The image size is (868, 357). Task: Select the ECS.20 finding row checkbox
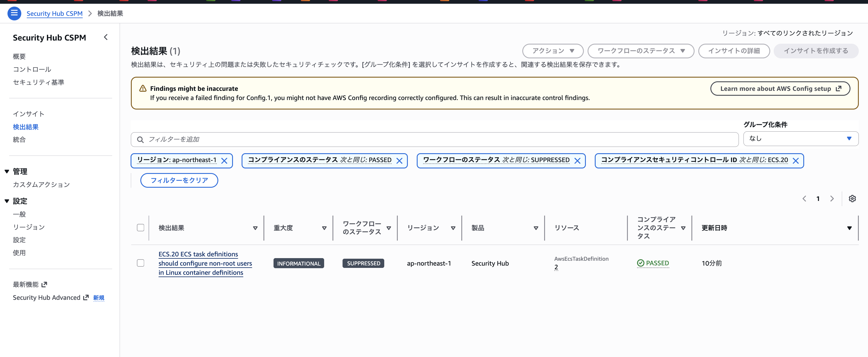tap(141, 263)
